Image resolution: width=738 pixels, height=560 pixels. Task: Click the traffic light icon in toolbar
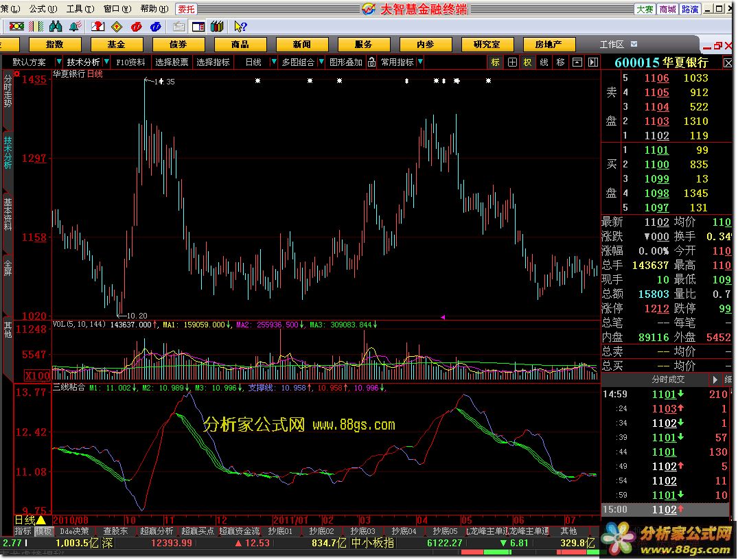(x=16, y=26)
